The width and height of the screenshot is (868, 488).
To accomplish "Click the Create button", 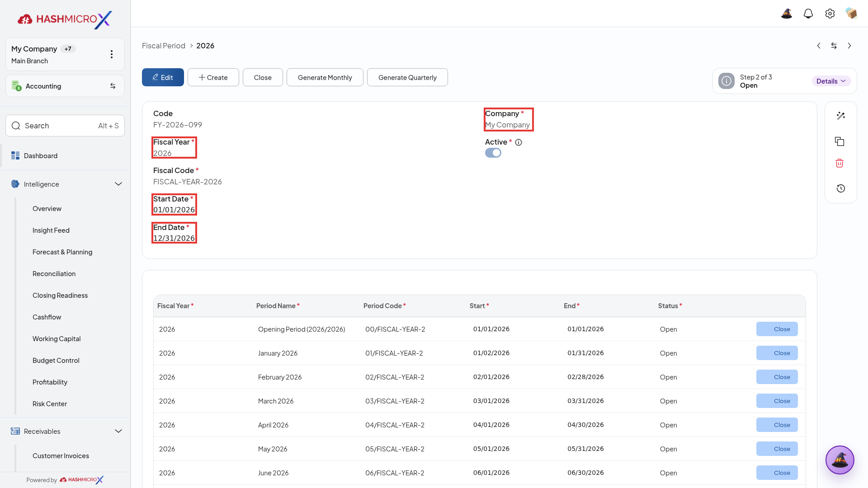I will tap(213, 77).
